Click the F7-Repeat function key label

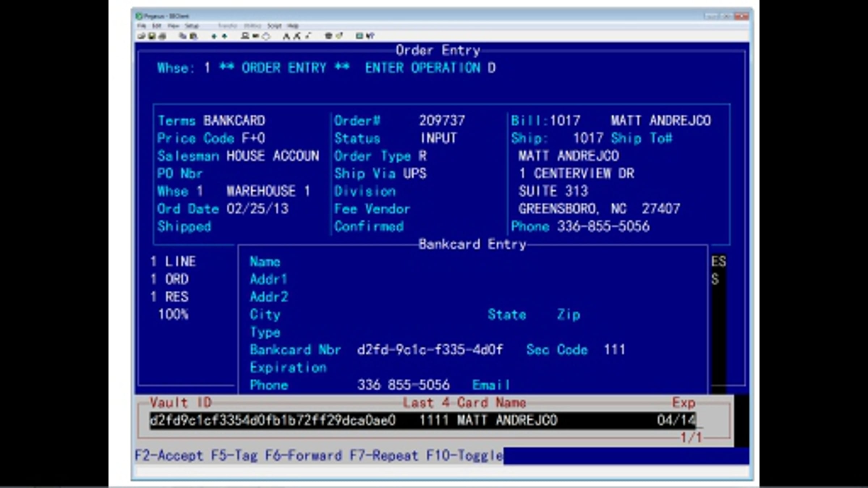pyautogui.click(x=384, y=455)
